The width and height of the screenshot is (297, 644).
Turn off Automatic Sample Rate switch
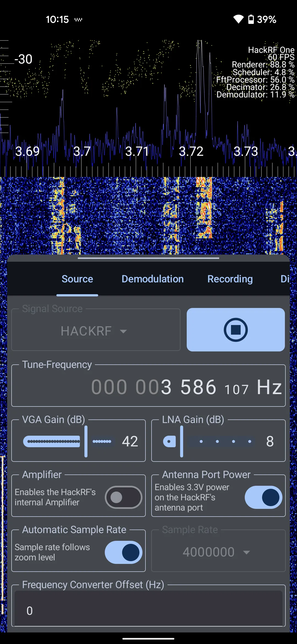pyautogui.click(x=123, y=552)
